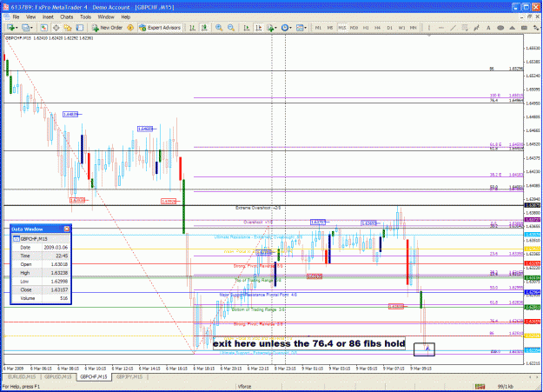Open the Charts menu
This screenshot has width=543, height=392.
[x=67, y=17]
